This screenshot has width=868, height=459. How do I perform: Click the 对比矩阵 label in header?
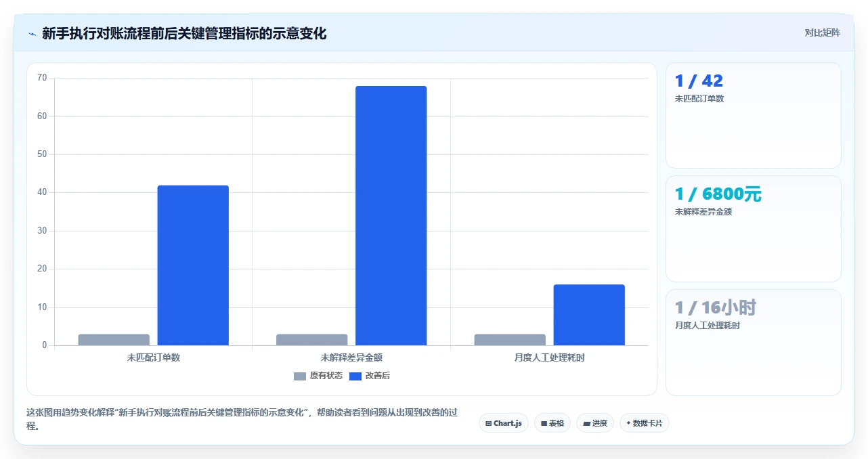822,32
